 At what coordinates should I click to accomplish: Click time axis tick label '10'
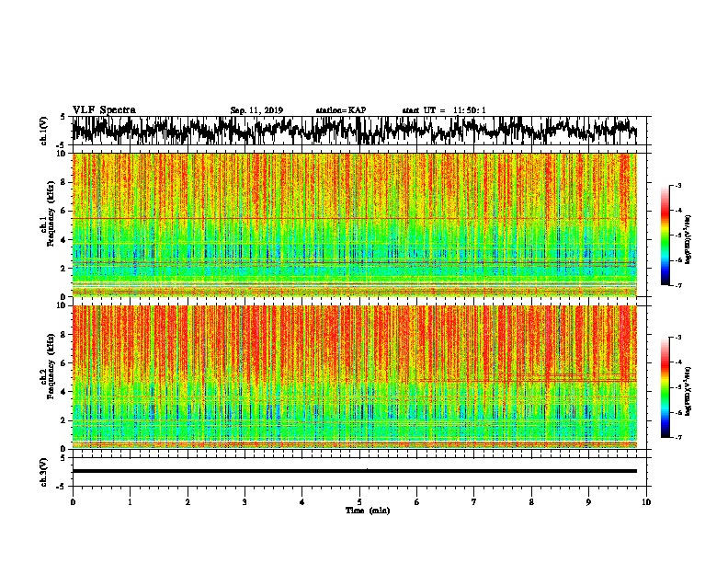[x=646, y=502]
